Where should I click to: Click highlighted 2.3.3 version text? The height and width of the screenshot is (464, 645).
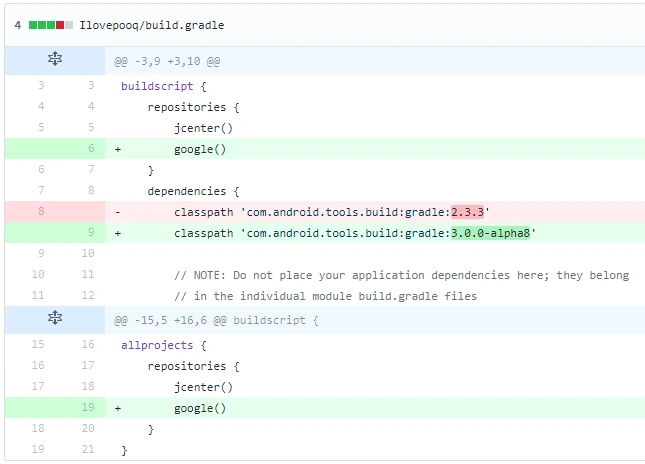(x=467, y=212)
